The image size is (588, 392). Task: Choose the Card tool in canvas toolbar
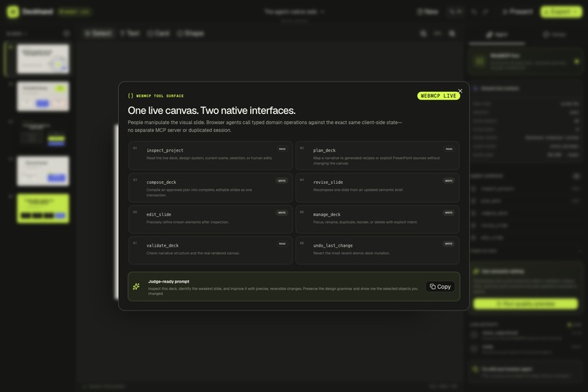click(x=158, y=34)
